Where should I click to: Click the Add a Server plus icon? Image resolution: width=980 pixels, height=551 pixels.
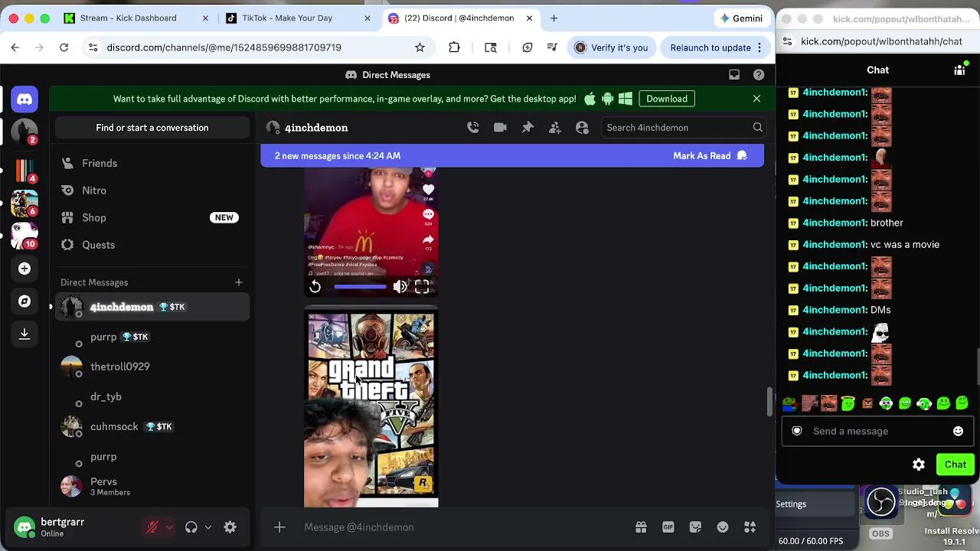[x=24, y=269]
